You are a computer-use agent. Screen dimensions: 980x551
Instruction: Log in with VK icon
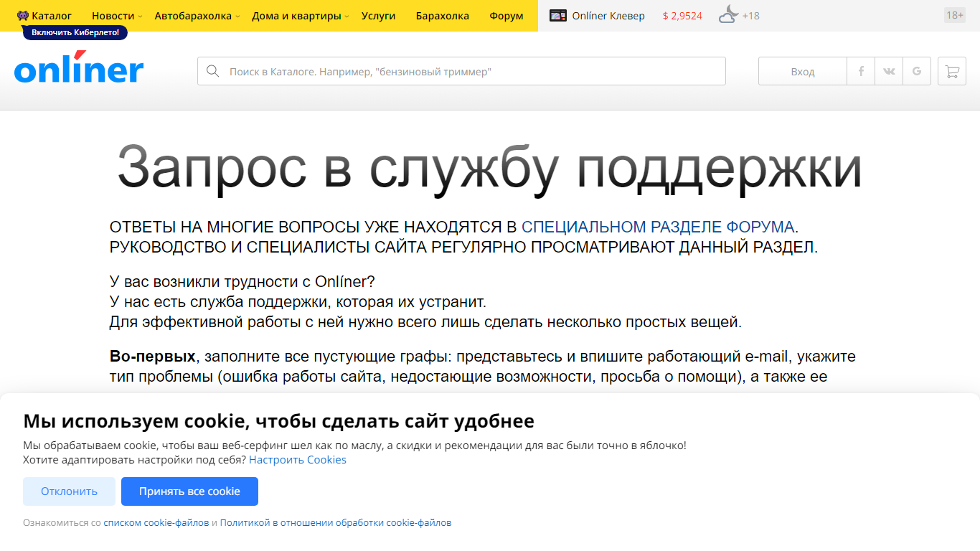click(889, 71)
